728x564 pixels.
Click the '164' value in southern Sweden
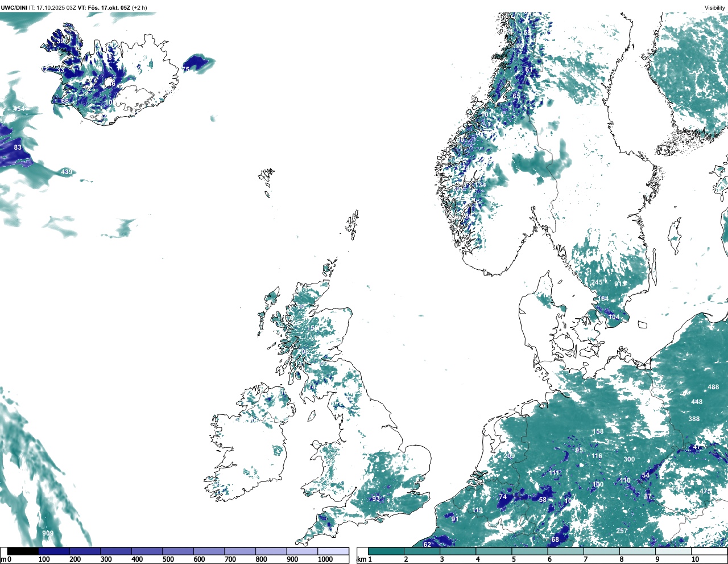point(603,298)
